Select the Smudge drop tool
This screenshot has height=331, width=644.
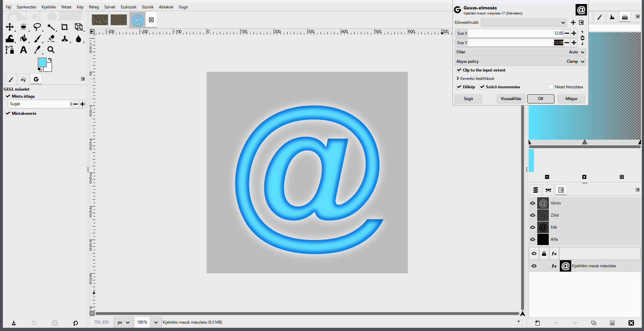click(78, 39)
